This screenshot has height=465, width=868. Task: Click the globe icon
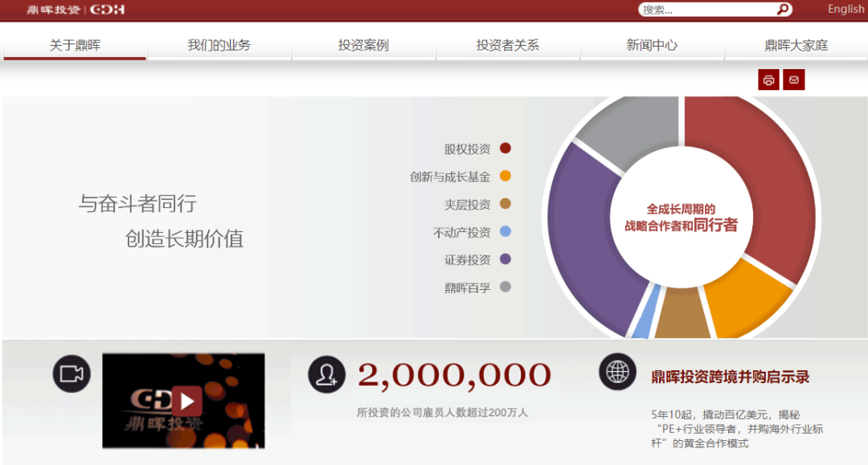(617, 371)
